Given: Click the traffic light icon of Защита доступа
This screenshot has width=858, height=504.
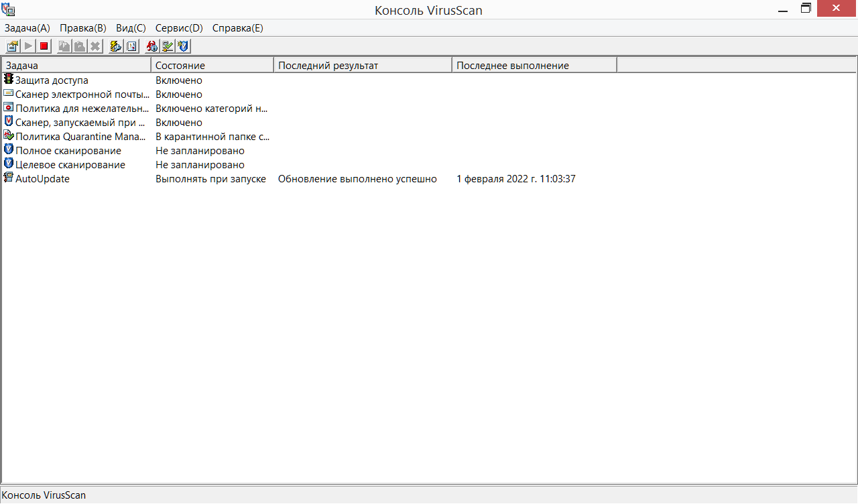Looking at the screenshot, I should coord(9,80).
